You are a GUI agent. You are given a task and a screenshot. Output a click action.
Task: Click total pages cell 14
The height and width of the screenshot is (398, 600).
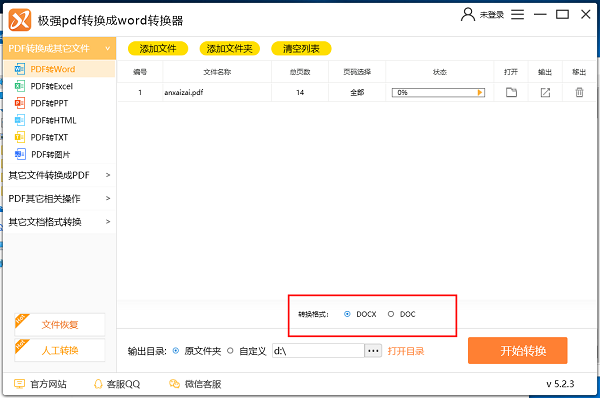[x=300, y=92]
